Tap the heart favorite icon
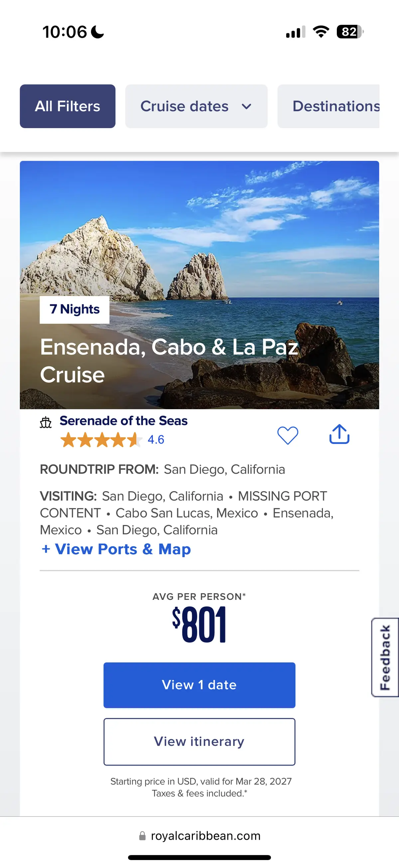 [288, 435]
